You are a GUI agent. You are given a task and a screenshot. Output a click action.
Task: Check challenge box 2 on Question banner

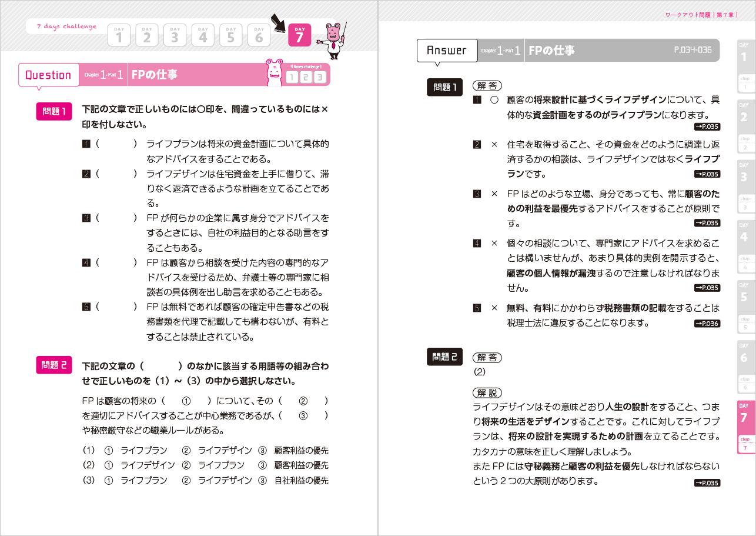coord(306,77)
